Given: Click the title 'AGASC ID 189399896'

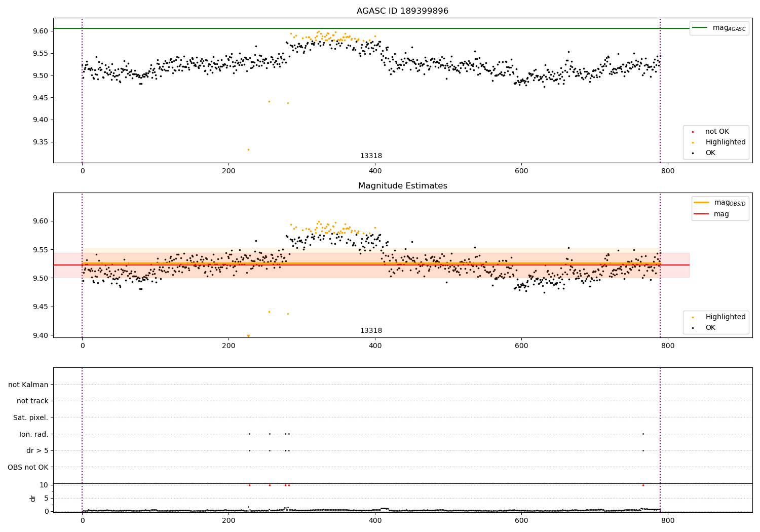Looking at the screenshot, I should point(402,11).
